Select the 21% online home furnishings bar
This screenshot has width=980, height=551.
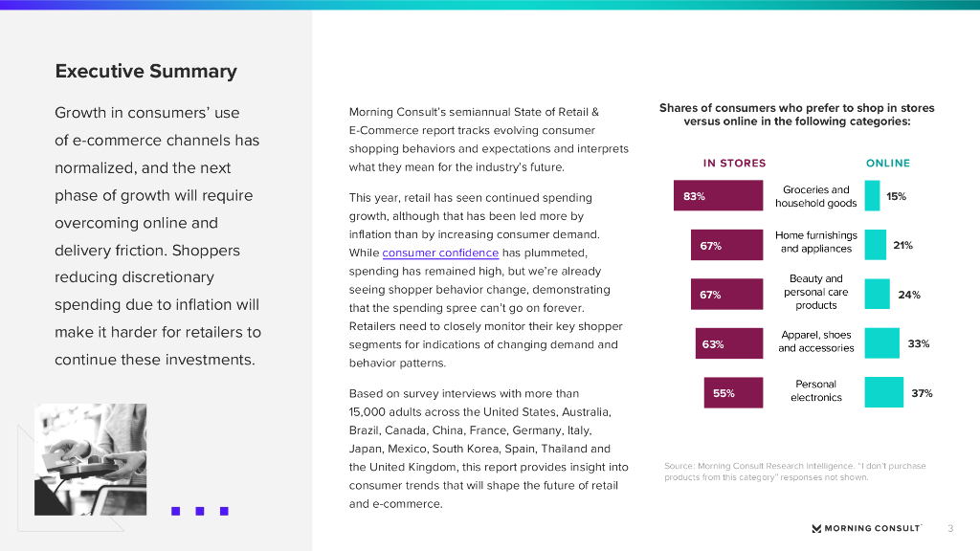(875, 245)
